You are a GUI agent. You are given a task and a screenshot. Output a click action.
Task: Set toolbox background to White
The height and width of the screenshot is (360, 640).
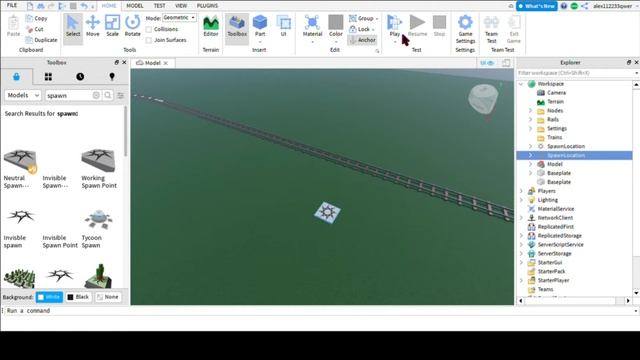click(49, 297)
